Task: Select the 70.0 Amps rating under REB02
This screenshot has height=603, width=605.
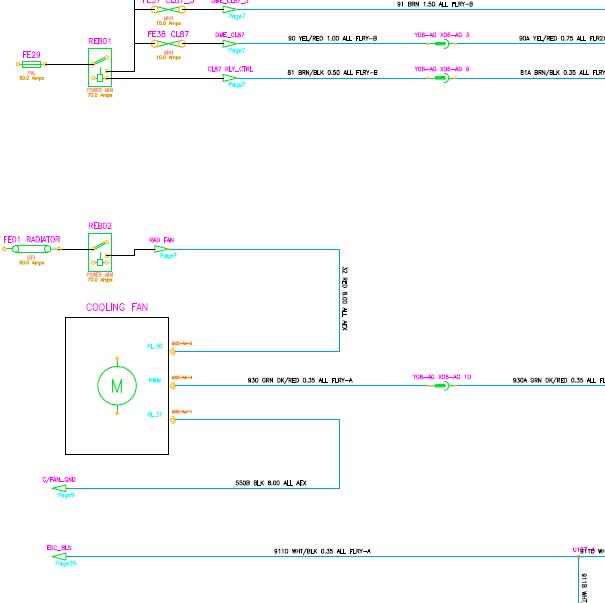Action: pyautogui.click(x=100, y=280)
